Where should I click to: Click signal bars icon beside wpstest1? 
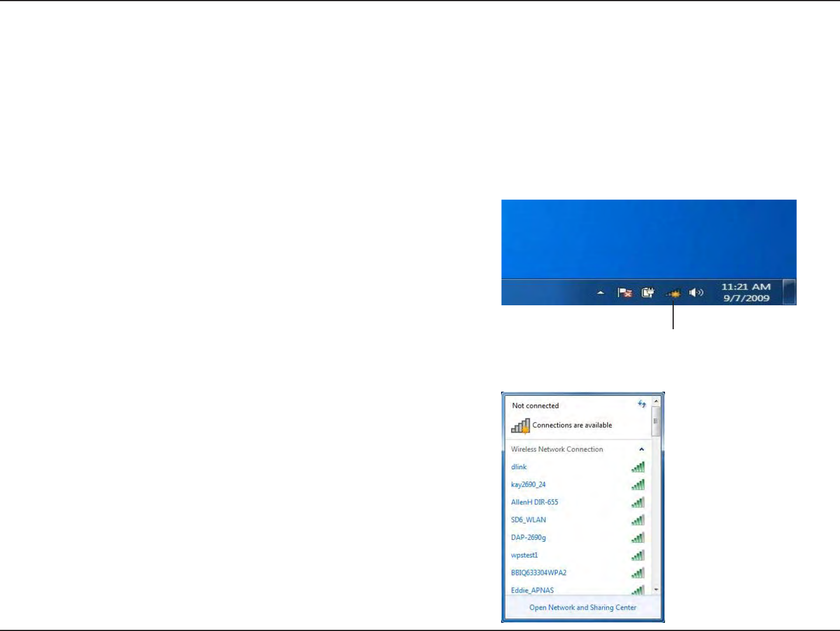[x=638, y=555]
